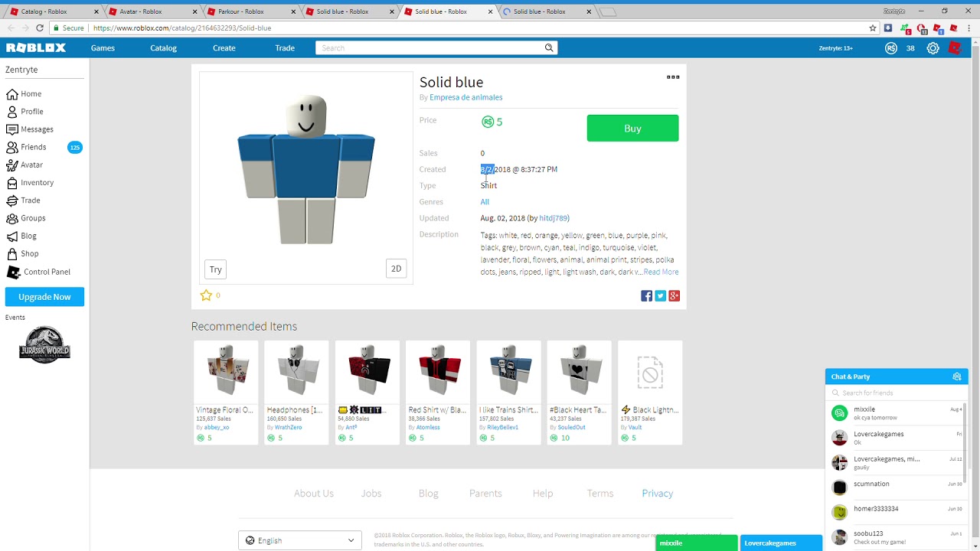980x551 pixels.
Task: Open the mixxile chat tab at bottom
Action: click(x=696, y=543)
